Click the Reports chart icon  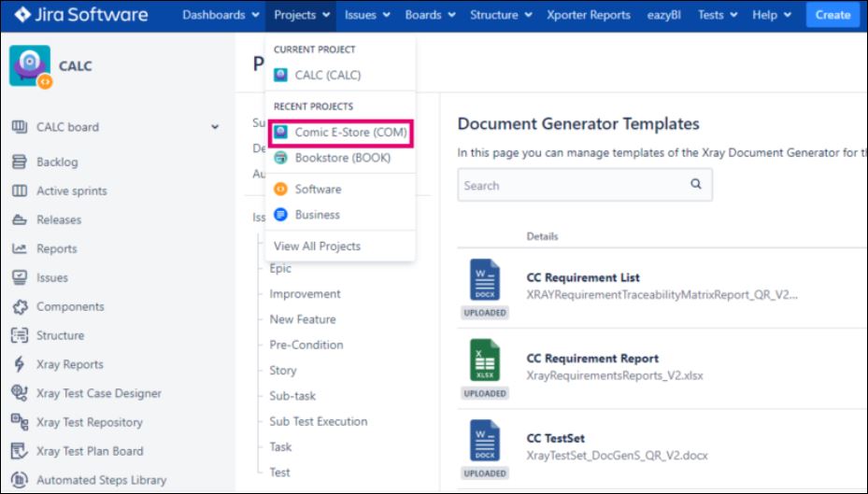click(x=19, y=248)
